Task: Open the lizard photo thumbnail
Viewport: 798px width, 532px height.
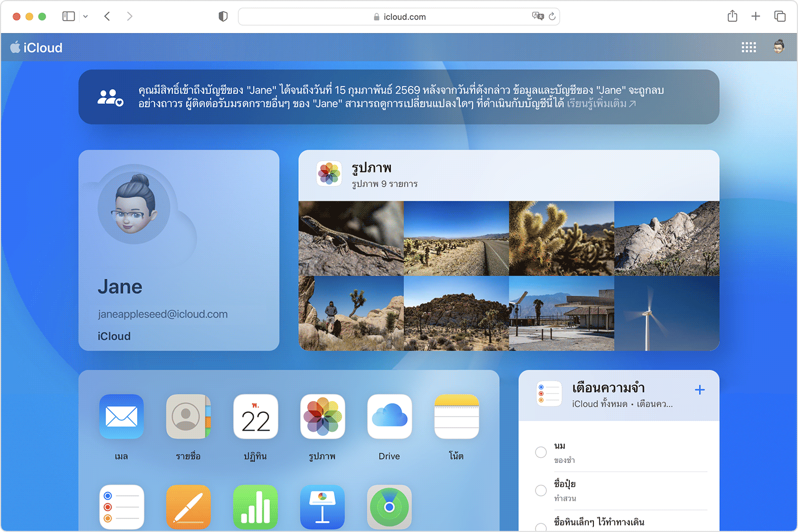Action: pyautogui.click(x=351, y=238)
